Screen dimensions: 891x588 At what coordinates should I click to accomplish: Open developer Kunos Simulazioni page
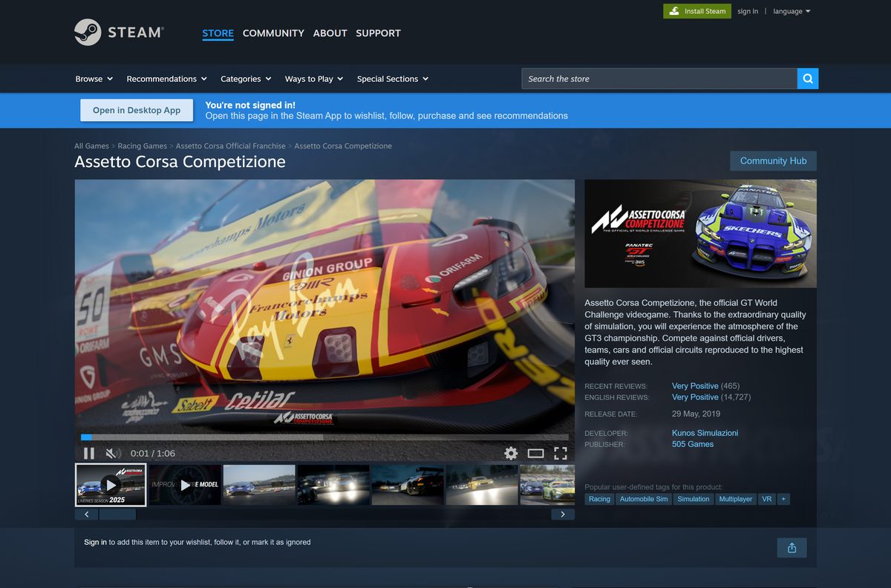705,433
